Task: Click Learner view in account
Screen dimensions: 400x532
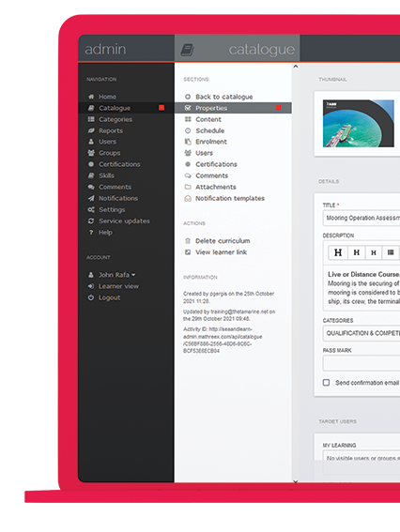Action: (118, 286)
